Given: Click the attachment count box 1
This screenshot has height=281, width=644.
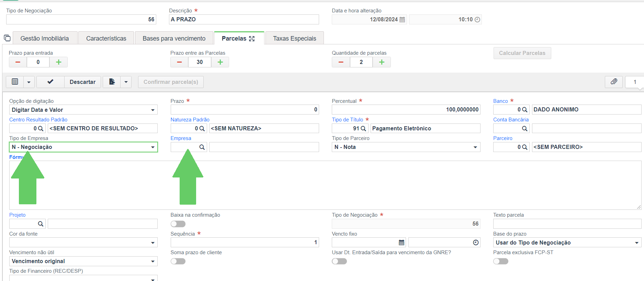Looking at the screenshot, I should [x=634, y=82].
